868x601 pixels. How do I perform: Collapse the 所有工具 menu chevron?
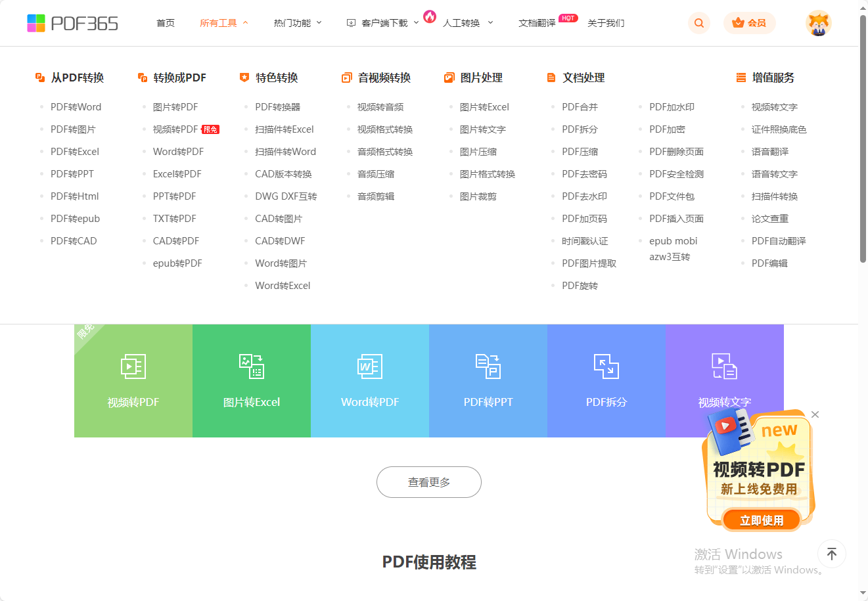[245, 23]
